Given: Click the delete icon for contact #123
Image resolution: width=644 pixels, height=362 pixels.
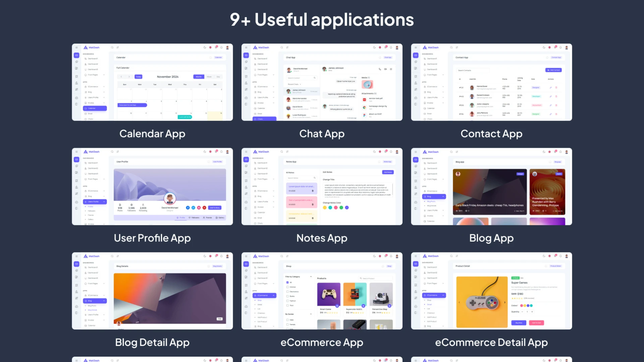Looking at the screenshot, I should pyautogui.click(x=556, y=87).
